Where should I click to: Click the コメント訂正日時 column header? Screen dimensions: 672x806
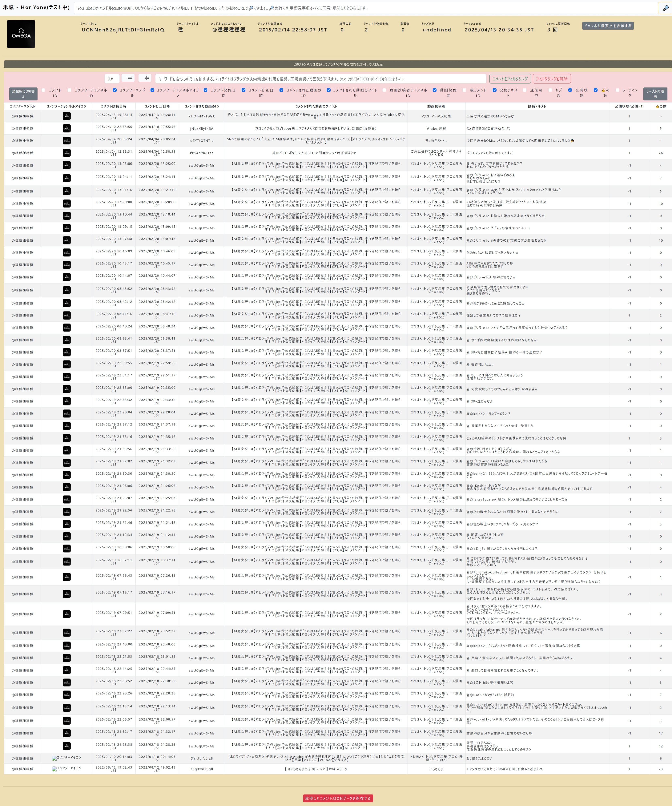[157, 106]
